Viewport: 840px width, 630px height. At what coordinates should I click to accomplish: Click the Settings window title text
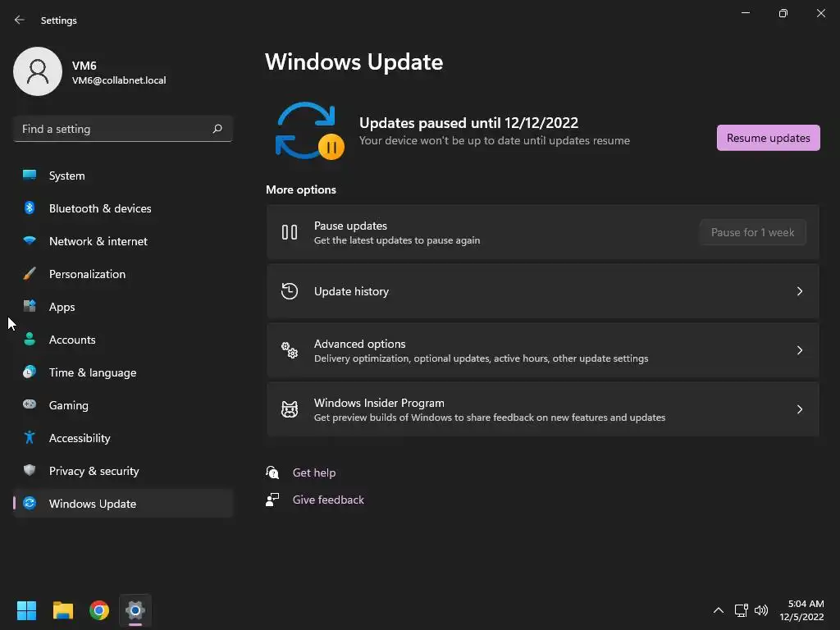pyautogui.click(x=58, y=21)
